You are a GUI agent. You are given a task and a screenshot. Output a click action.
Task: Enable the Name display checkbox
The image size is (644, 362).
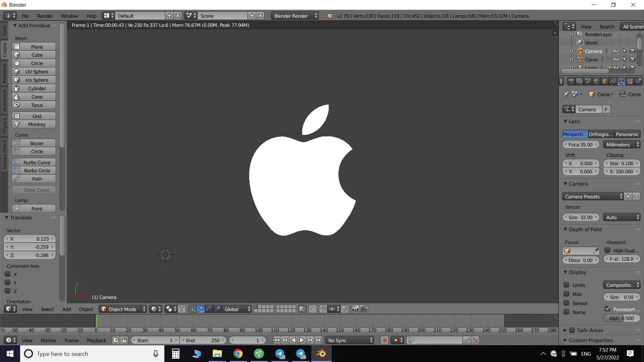[567, 312]
